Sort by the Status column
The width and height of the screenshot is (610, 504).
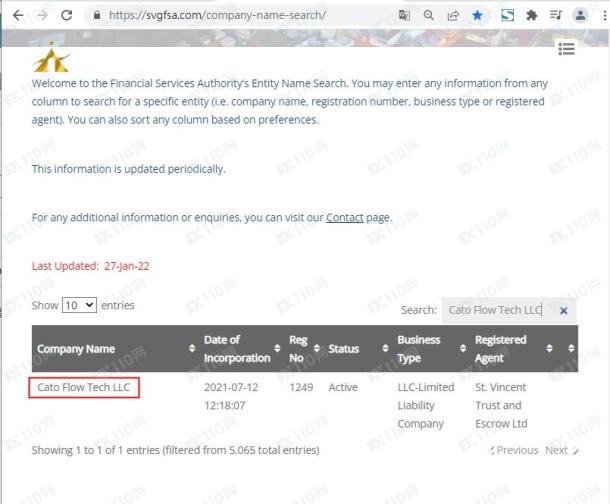(x=358, y=348)
